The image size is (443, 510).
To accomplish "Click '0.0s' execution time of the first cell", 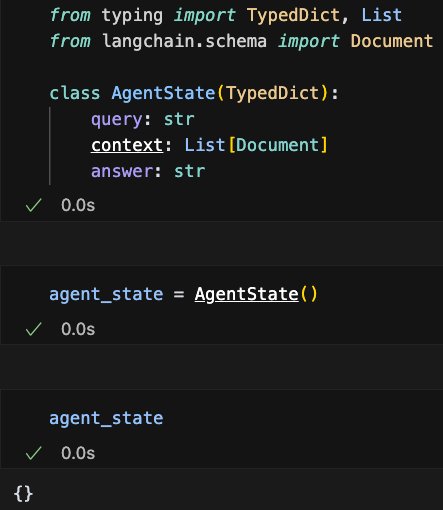I will [78, 205].
